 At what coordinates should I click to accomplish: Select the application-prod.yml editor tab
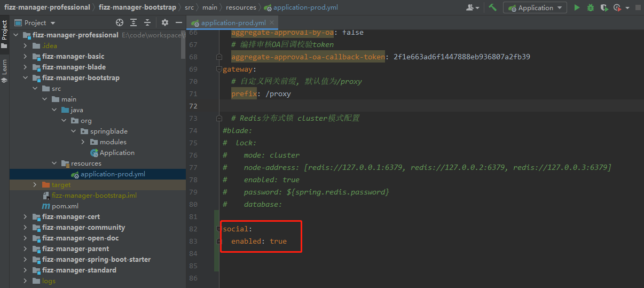point(233,23)
